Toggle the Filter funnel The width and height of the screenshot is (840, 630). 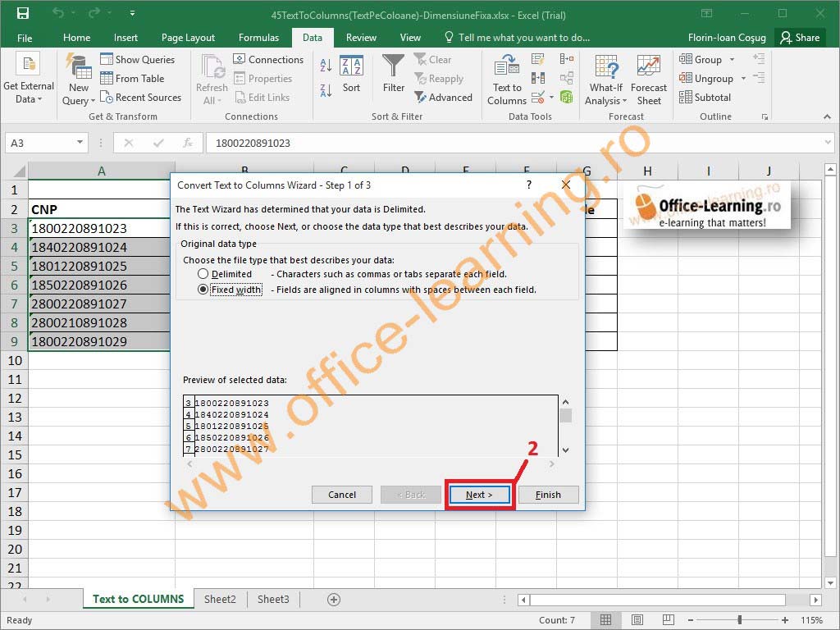(x=393, y=74)
